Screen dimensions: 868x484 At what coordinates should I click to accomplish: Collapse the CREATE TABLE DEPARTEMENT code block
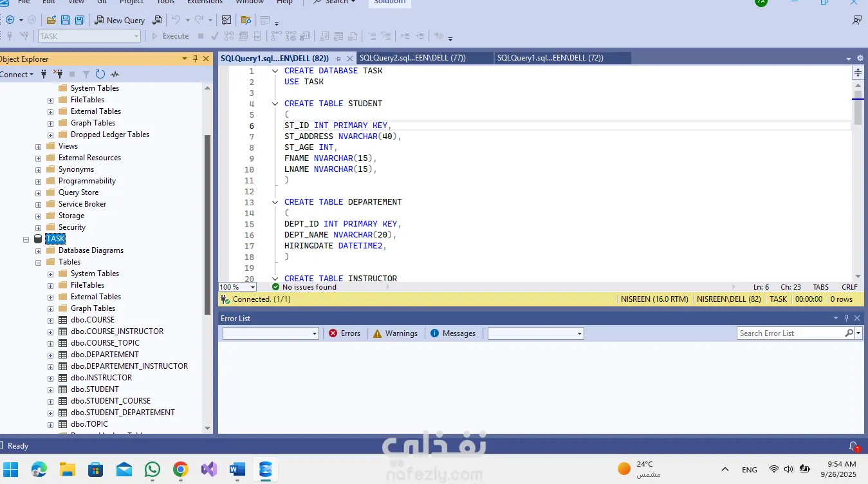click(275, 202)
